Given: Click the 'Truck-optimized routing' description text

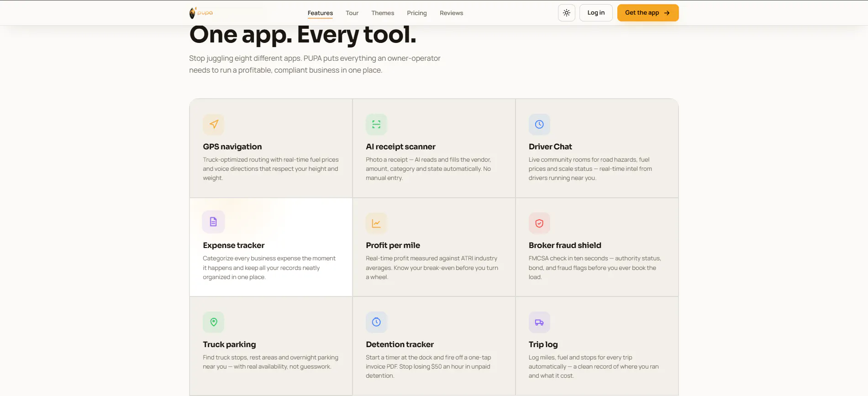Looking at the screenshot, I should (x=271, y=169).
